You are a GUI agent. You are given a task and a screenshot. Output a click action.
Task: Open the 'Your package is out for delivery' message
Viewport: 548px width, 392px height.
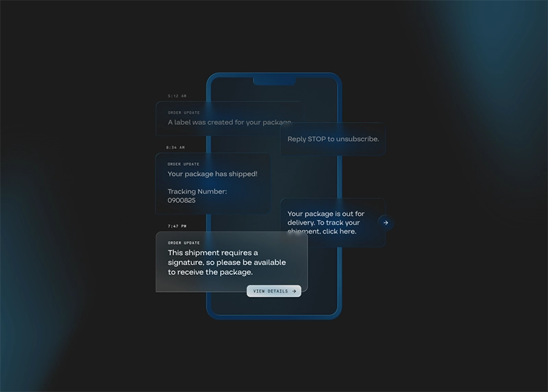pyautogui.click(x=333, y=223)
